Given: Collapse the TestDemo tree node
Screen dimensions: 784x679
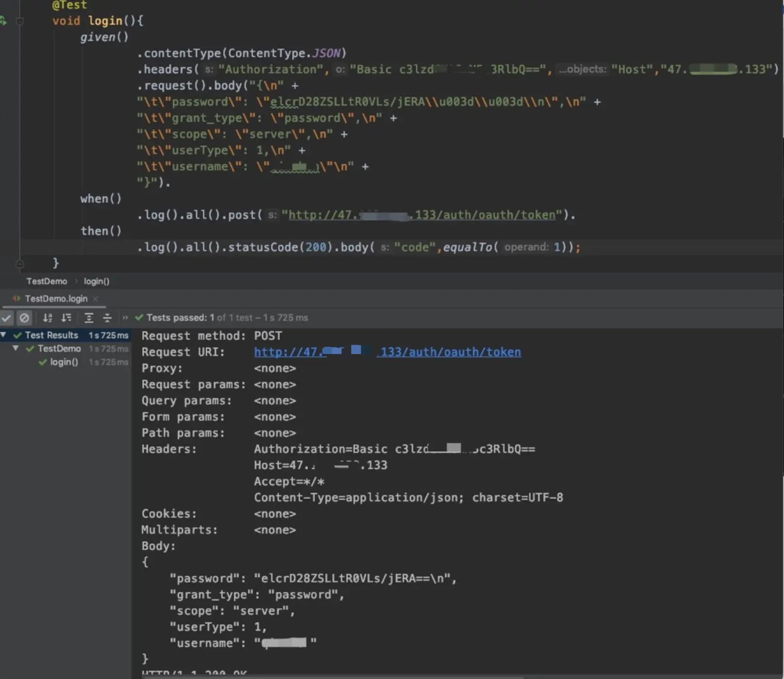Looking at the screenshot, I should click(x=16, y=348).
